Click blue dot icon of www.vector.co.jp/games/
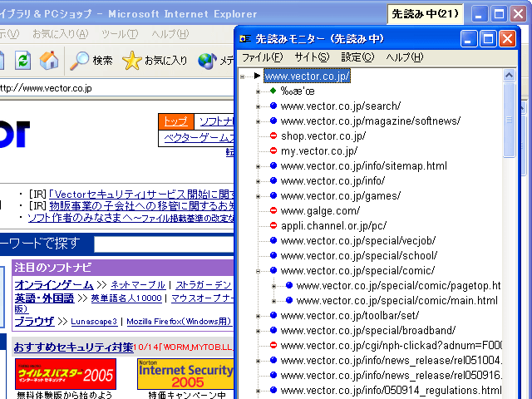The width and height of the screenshot is (532, 399). point(273,195)
